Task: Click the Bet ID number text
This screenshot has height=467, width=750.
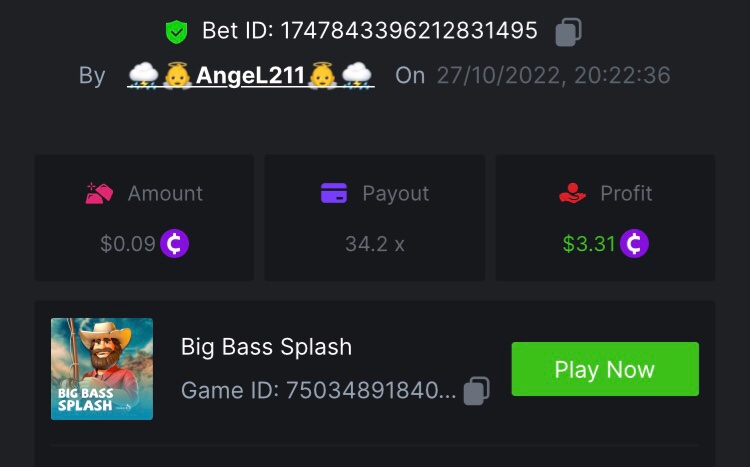Action: 409,32
